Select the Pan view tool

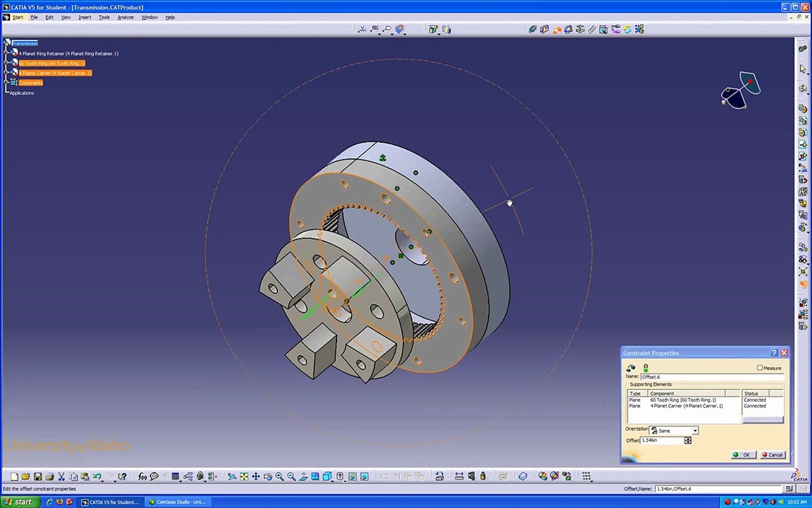[x=256, y=476]
